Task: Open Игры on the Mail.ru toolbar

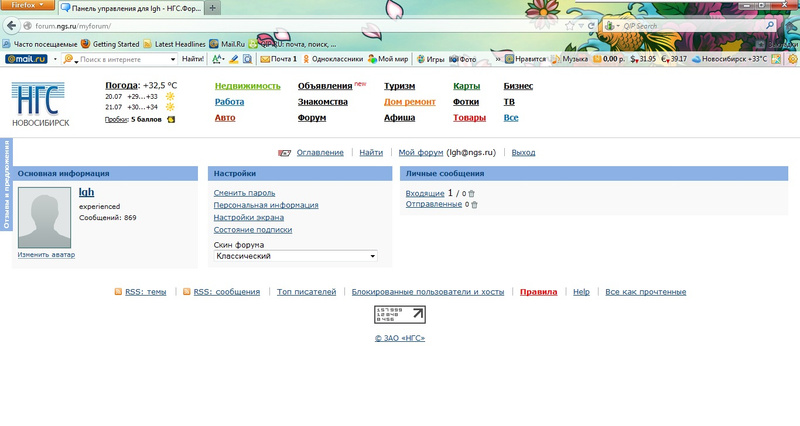Action: point(431,59)
